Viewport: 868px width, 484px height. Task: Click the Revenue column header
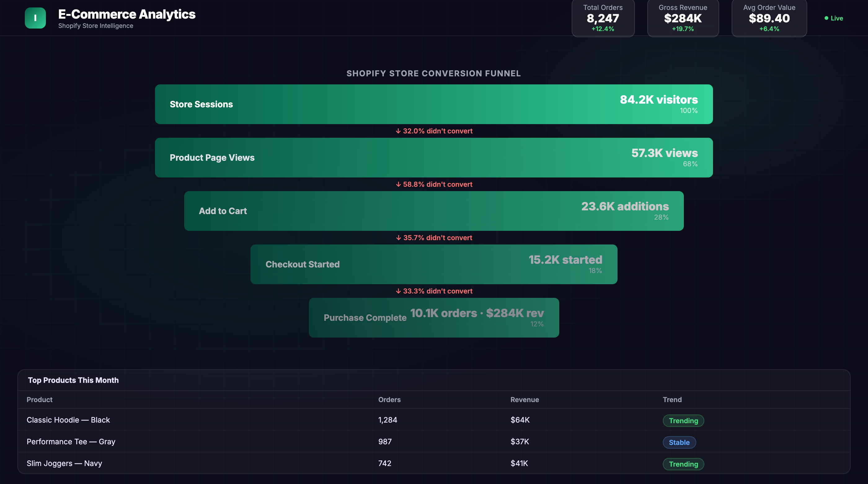pos(525,400)
